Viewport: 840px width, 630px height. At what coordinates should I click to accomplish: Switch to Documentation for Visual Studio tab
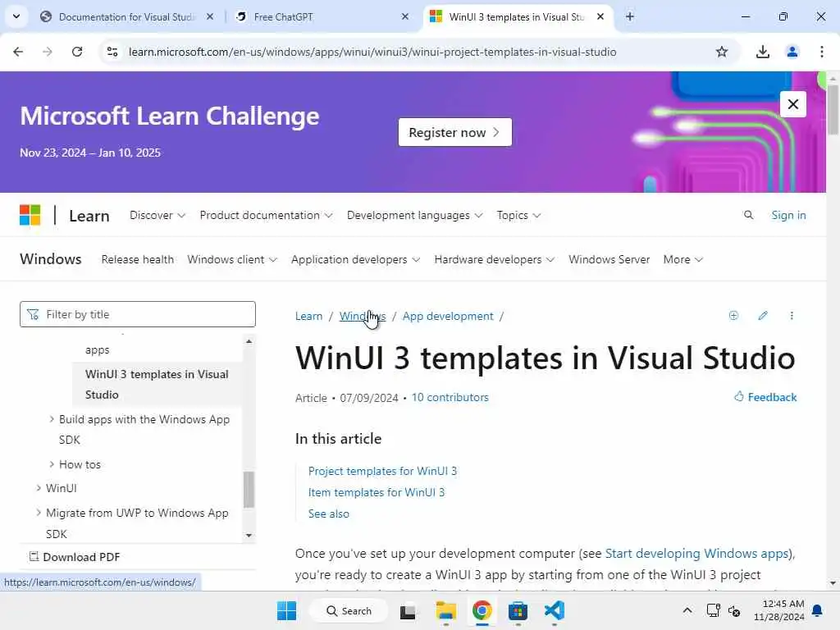(126, 16)
